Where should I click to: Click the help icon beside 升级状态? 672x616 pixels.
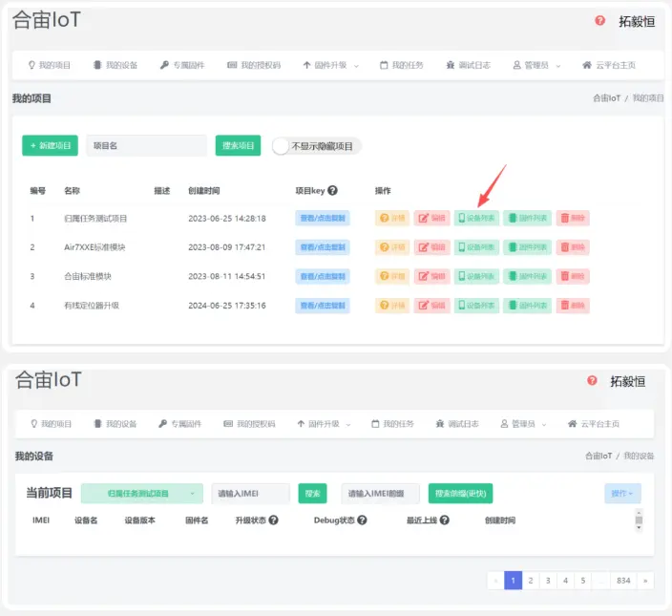273,520
